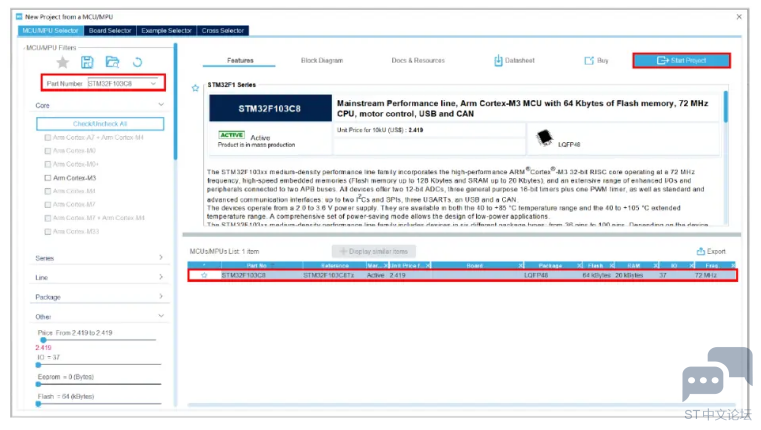
Task: Open the Features tab
Action: click(x=240, y=61)
